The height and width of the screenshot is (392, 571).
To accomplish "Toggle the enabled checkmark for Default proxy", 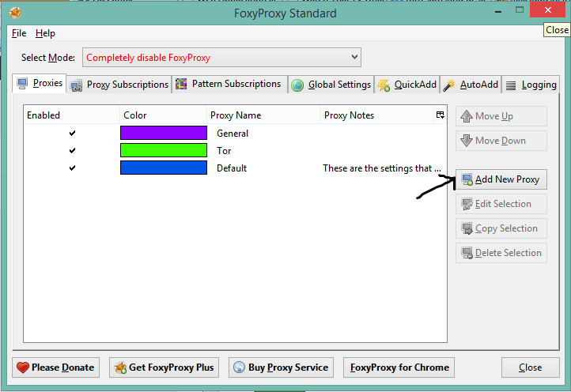I will pyautogui.click(x=72, y=168).
